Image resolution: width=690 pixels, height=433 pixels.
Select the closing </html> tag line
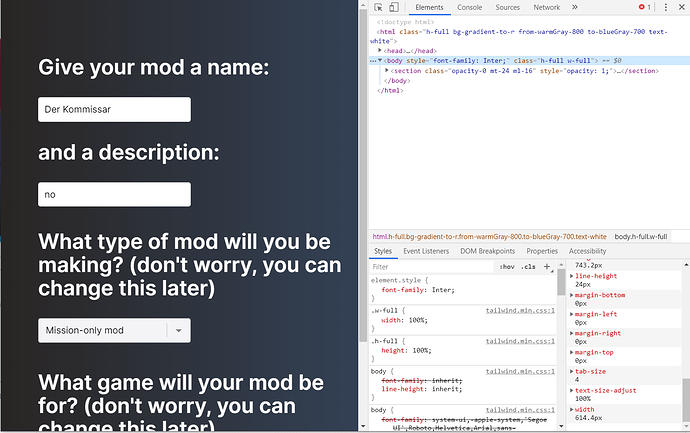[x=390, y=90]
